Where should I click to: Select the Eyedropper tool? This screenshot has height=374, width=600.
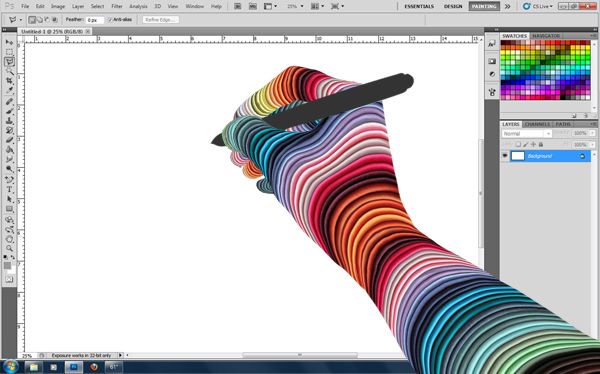(x=9, y=91)
